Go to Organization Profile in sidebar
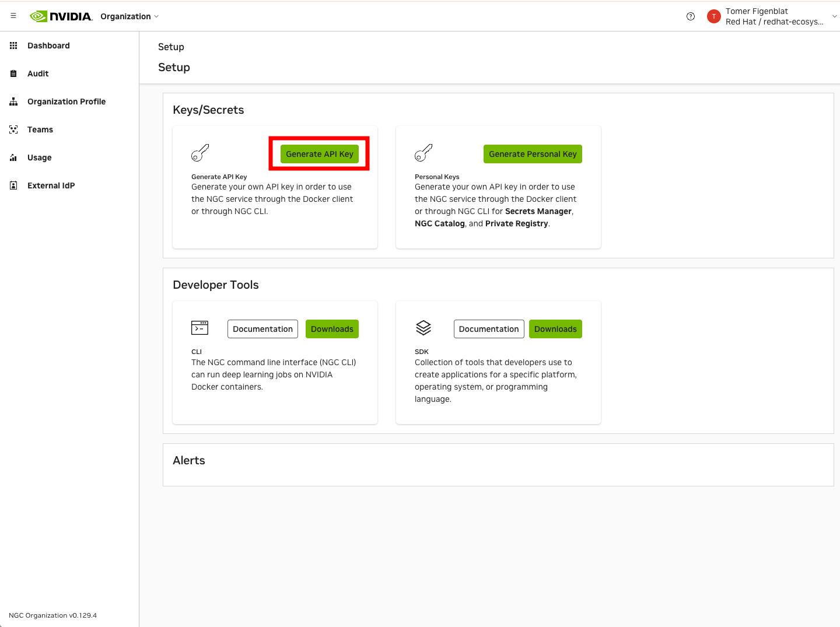The image size is (840, 627). 66,101
